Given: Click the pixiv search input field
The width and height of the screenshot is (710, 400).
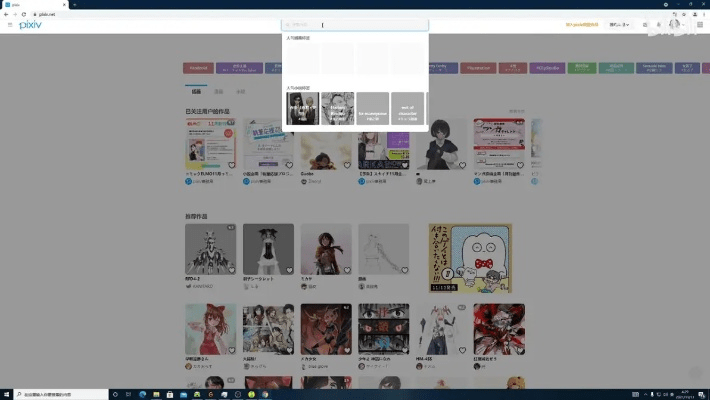Looking at the screenshot, I should [x=355, y=24].
